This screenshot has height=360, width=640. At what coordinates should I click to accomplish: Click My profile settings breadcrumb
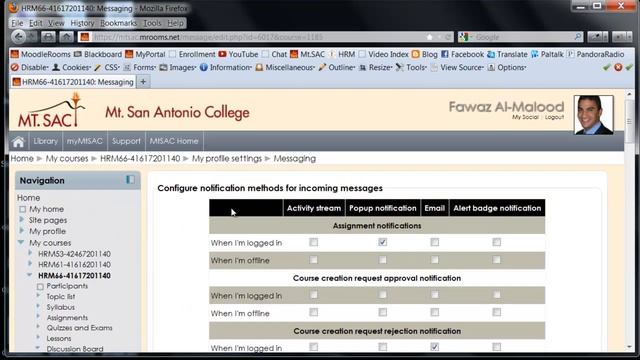(x=227, y=159)
